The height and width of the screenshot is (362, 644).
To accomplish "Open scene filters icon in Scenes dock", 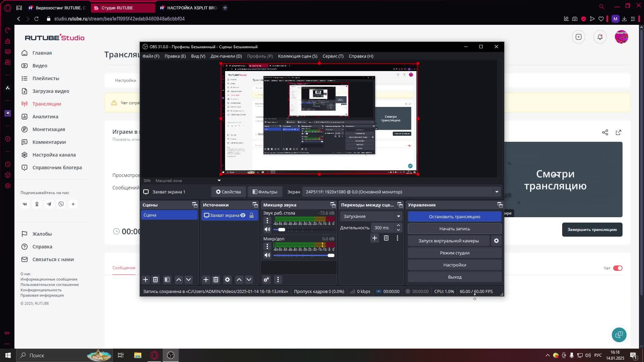I will tap(167, 280).
